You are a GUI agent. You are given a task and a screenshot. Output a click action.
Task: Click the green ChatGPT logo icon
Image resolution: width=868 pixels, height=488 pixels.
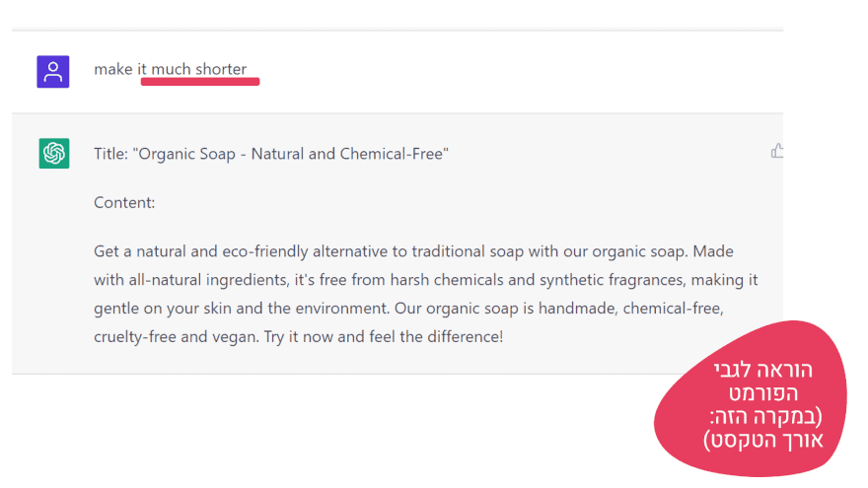pyautogui.click(x=53, y=154)
